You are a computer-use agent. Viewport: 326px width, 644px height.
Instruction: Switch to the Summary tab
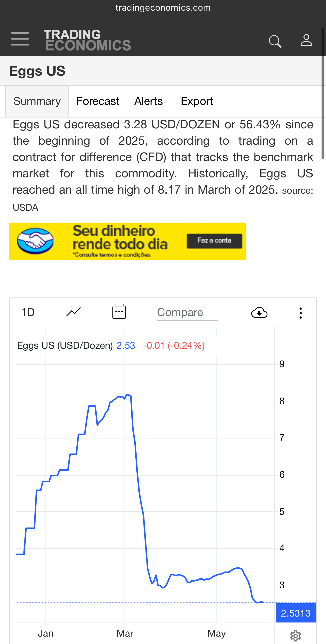(37, 101)
